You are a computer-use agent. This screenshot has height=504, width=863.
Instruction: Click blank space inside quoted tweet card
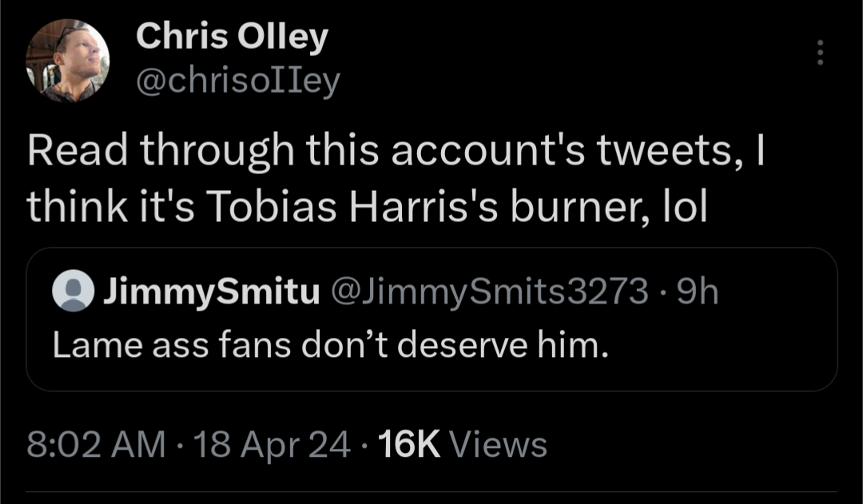pyautogui.click(x=719, y=351)
